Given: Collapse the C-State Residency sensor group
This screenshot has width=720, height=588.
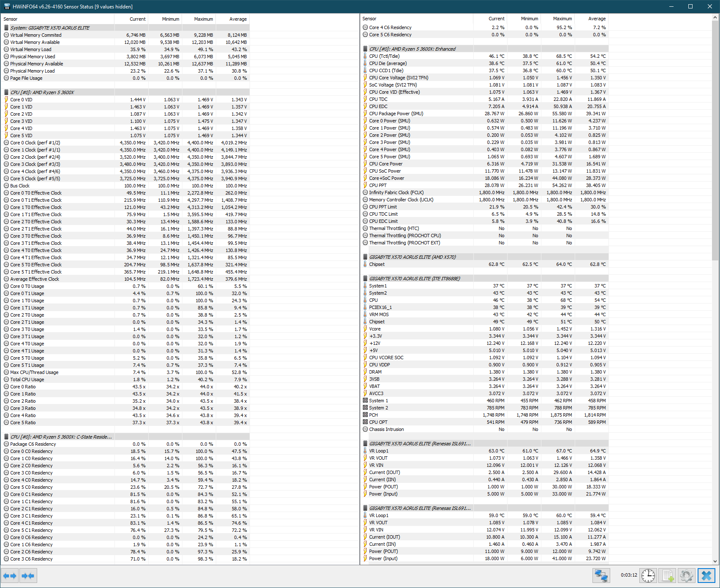Looking at the screenshot, I should point(126,437).
